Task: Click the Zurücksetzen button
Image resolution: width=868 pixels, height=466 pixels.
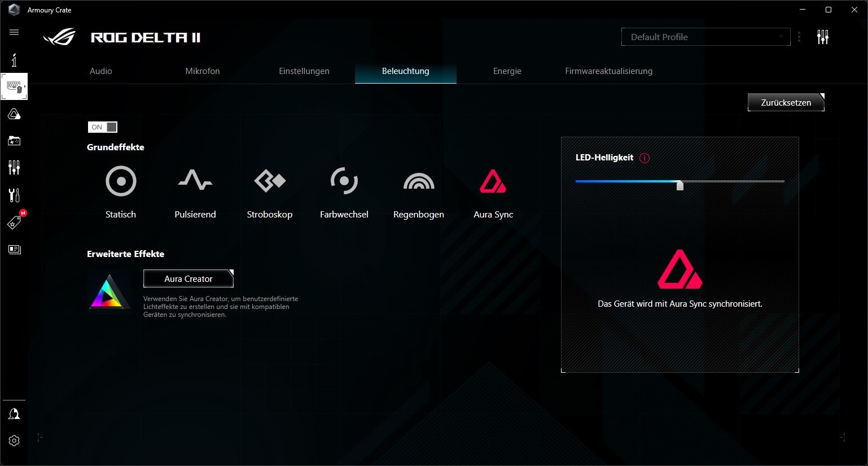Action: [x=786, y=103]
